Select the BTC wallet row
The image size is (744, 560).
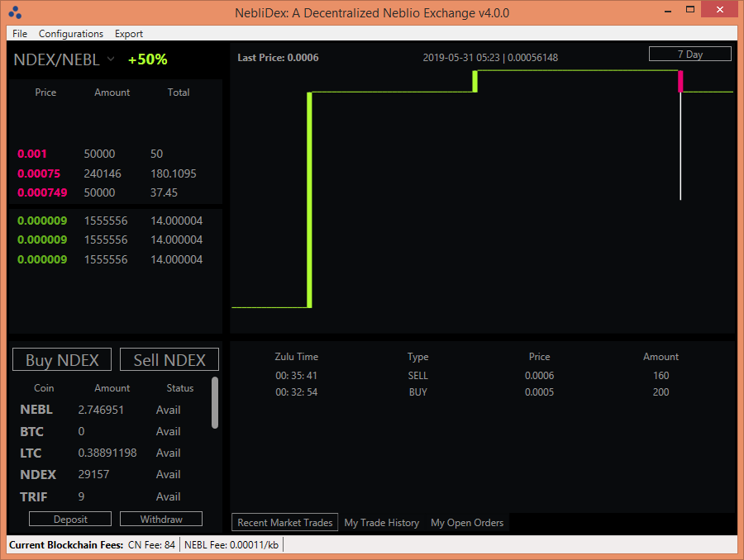pos(109,431)
